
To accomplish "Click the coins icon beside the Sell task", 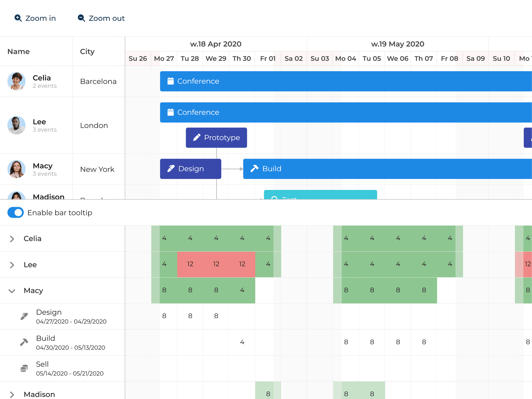I will (24, 368).
